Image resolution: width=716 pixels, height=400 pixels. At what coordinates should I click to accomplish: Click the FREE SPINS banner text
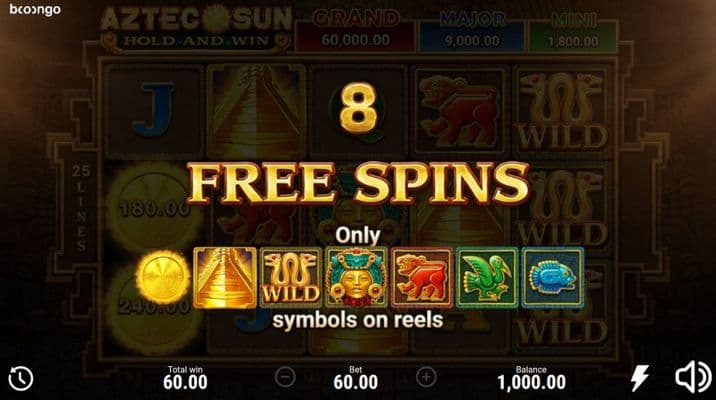click(x=358, y=183)
